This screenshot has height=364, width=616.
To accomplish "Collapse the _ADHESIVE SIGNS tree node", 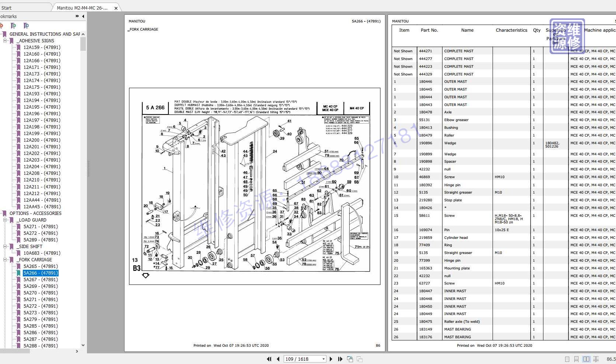I will pyautogui.click(x=6, y=41).
